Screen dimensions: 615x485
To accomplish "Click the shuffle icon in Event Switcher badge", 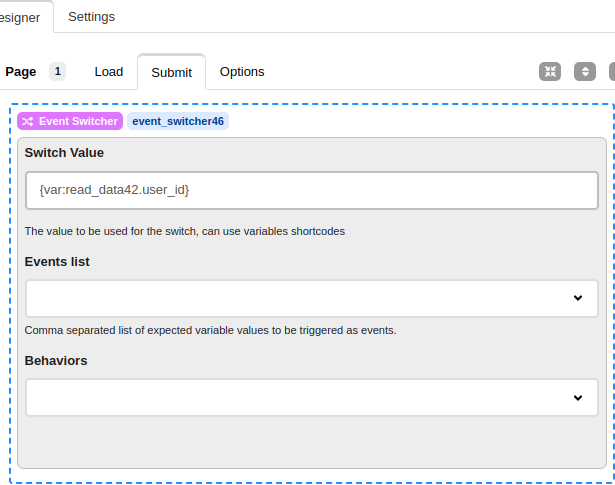I will [27, 121].
